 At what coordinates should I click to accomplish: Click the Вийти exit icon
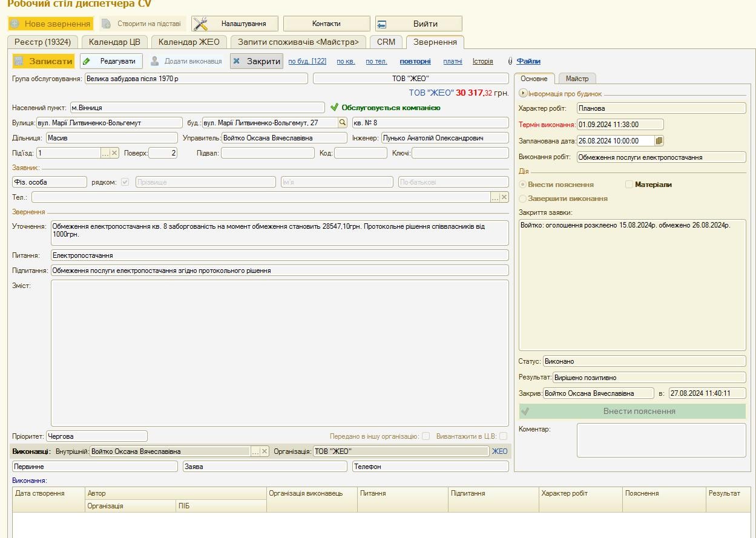[382, 24]
